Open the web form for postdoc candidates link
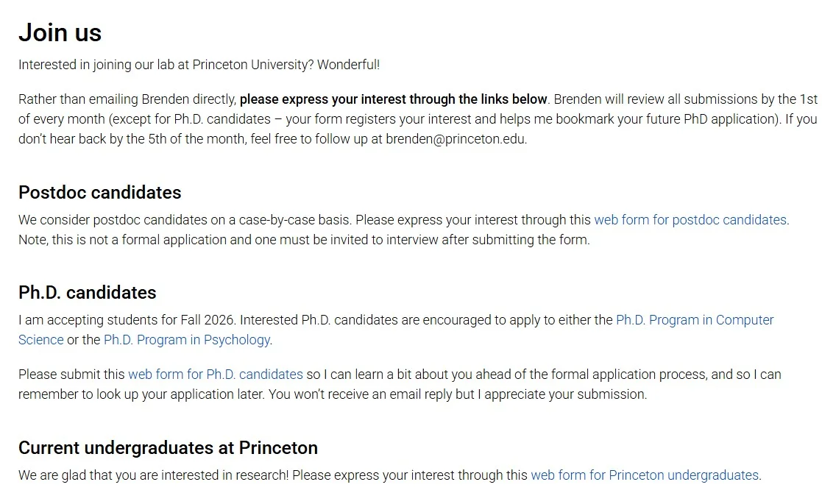The image size is (822, 504). click(x=690, y=220)
